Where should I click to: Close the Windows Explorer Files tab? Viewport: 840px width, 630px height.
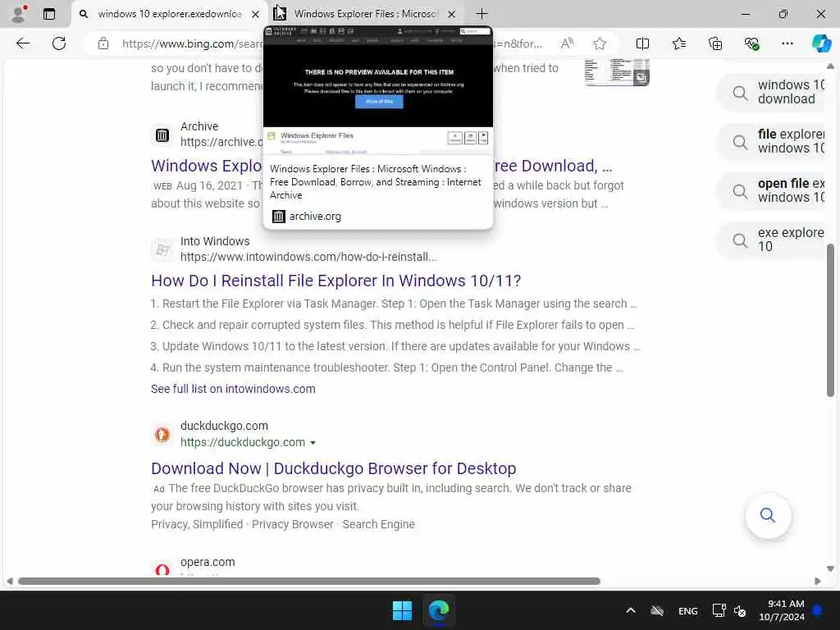tap(452, 15)
